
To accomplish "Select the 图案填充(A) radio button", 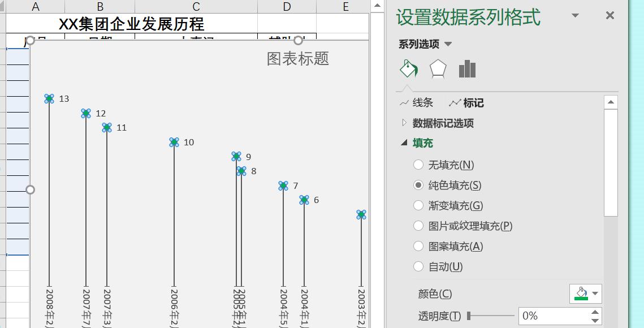I will [418, 246].
